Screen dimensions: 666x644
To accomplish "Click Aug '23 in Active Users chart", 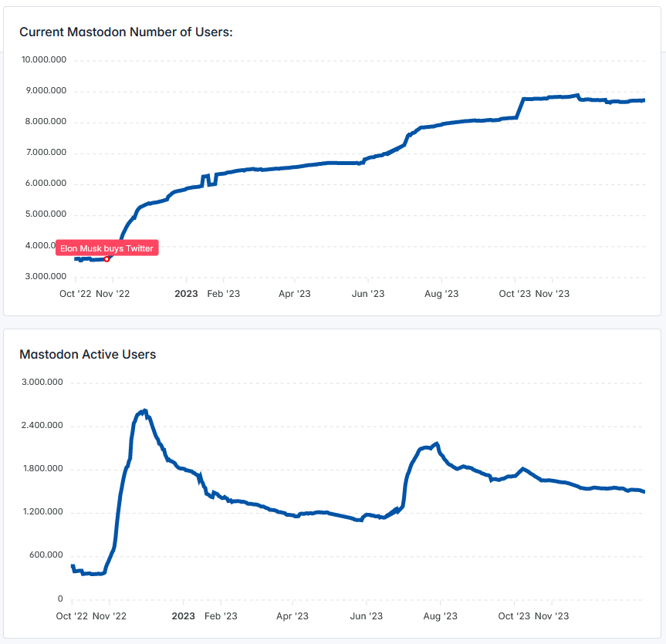I will tap(441, 616).
